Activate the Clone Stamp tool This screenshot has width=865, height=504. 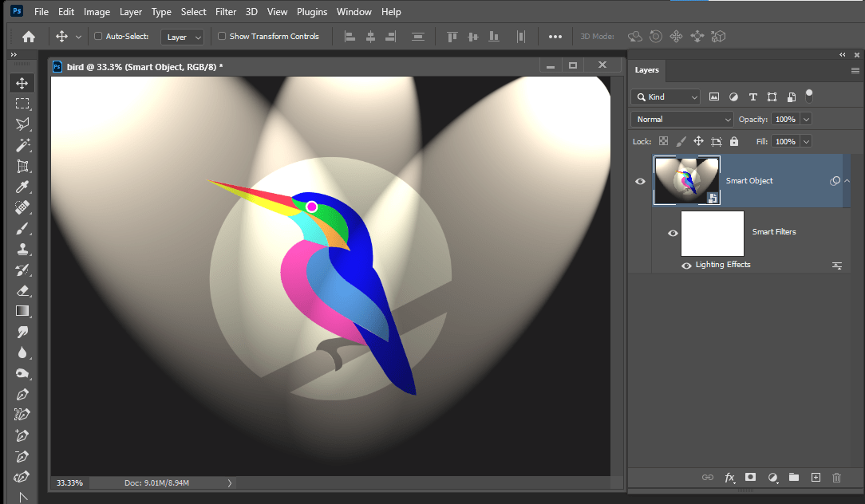pyautogui.click(x=22, y=249)
